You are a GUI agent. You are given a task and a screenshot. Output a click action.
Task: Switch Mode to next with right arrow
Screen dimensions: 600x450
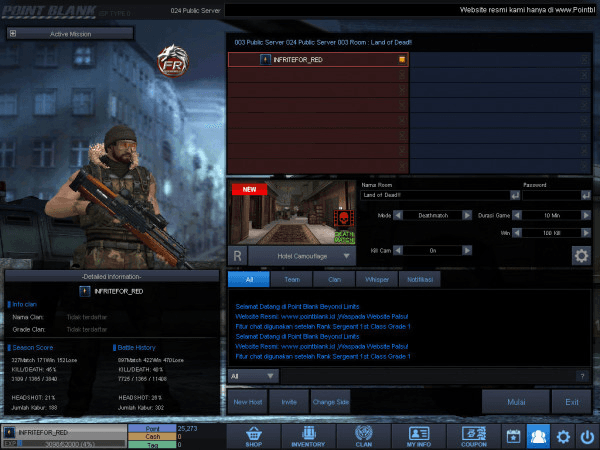467,215
